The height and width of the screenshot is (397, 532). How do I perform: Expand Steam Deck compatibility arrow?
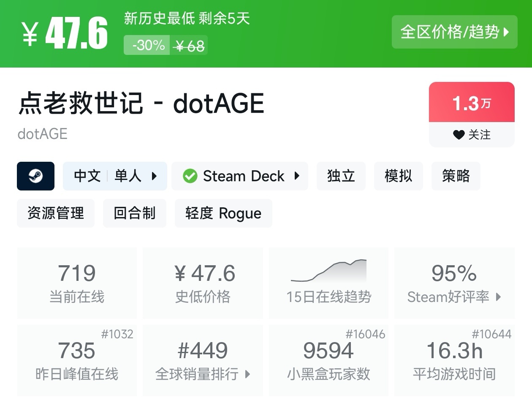tap(297, 176)
